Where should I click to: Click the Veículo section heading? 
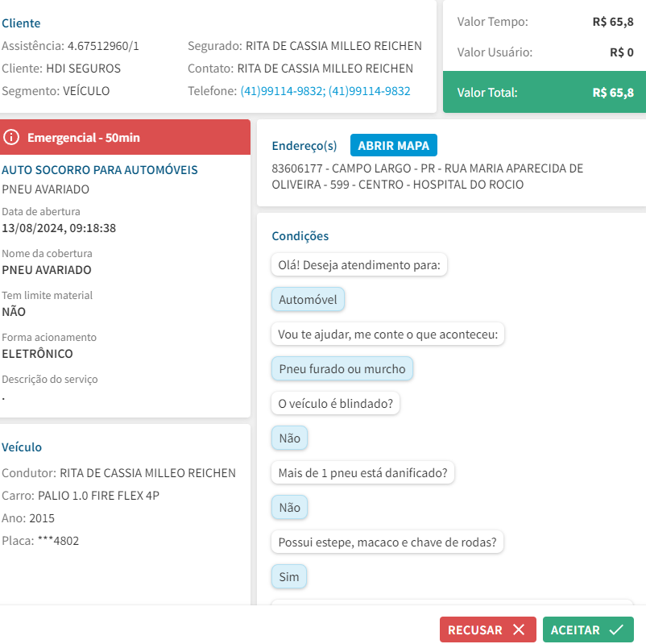point(22,447)
